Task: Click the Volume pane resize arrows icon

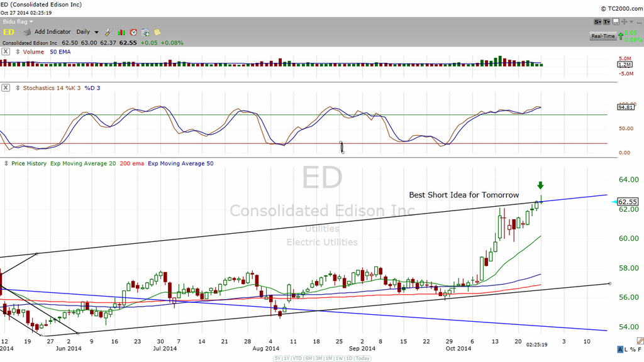Action: coord(18,52)
